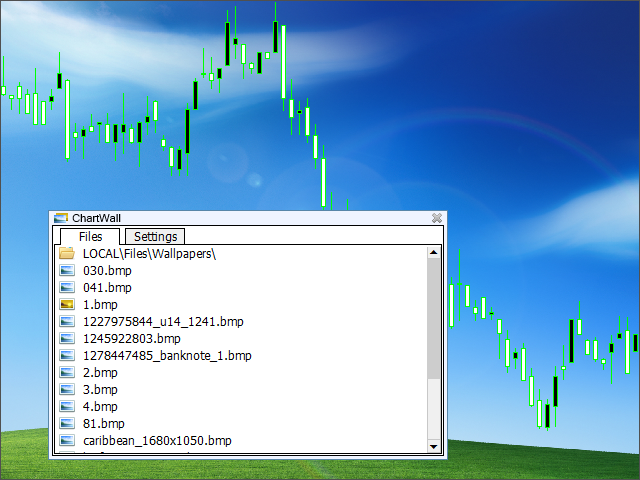Pick the 1278447485_banknote_1.bmp file
This screenshot has height=480, width=640.
167,356
